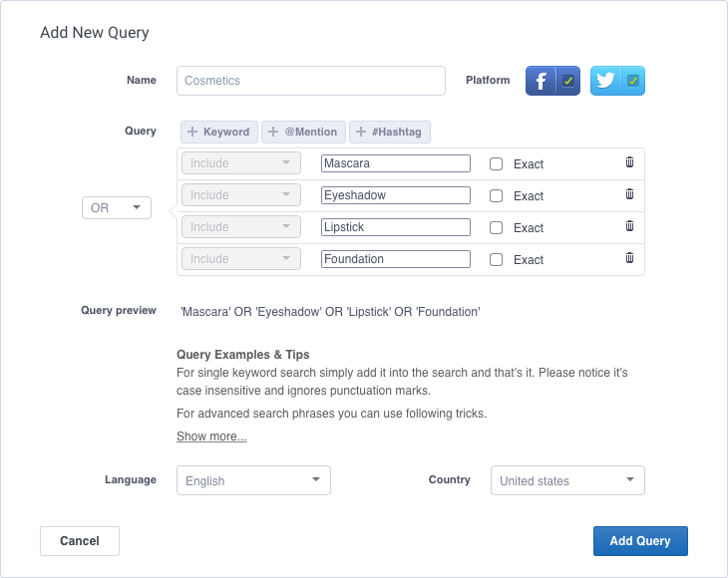
Task: Remove the Lipstick row with trash icon
Action: coord(629,226)
